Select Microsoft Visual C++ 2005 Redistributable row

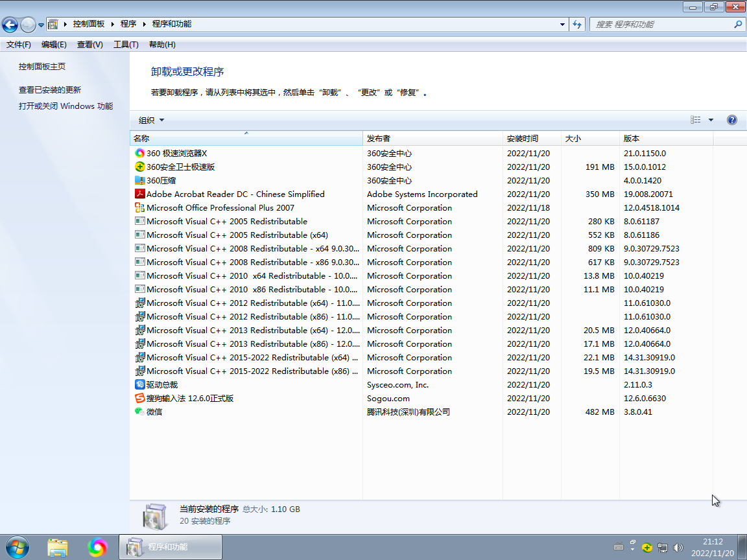pos(421,222)
